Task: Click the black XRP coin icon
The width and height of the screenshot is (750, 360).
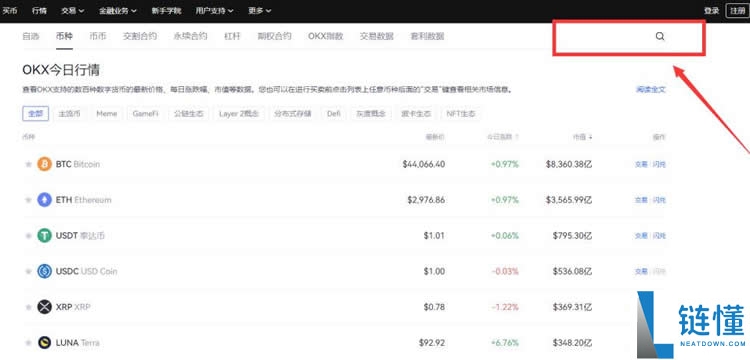Action: click(44, 307)
